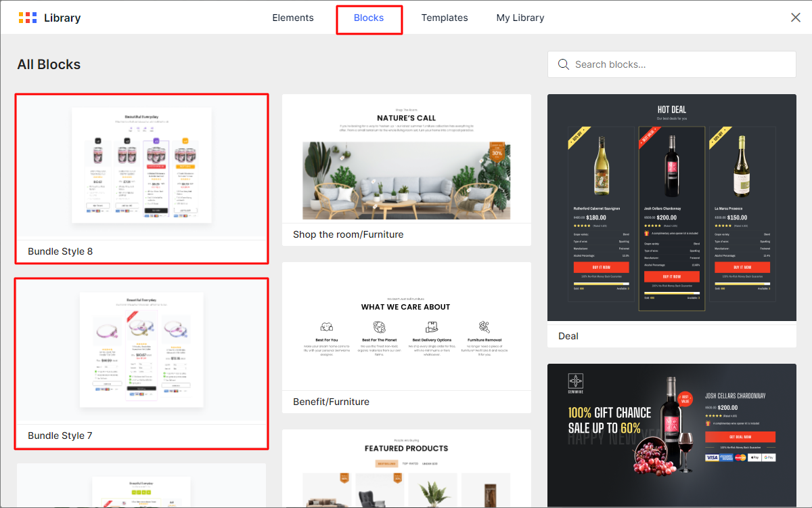The image size is (812, 508).
Task: Click Buy It Now under La Marca Prosecco
Action: pyautogui.click(x=742, y=268)
